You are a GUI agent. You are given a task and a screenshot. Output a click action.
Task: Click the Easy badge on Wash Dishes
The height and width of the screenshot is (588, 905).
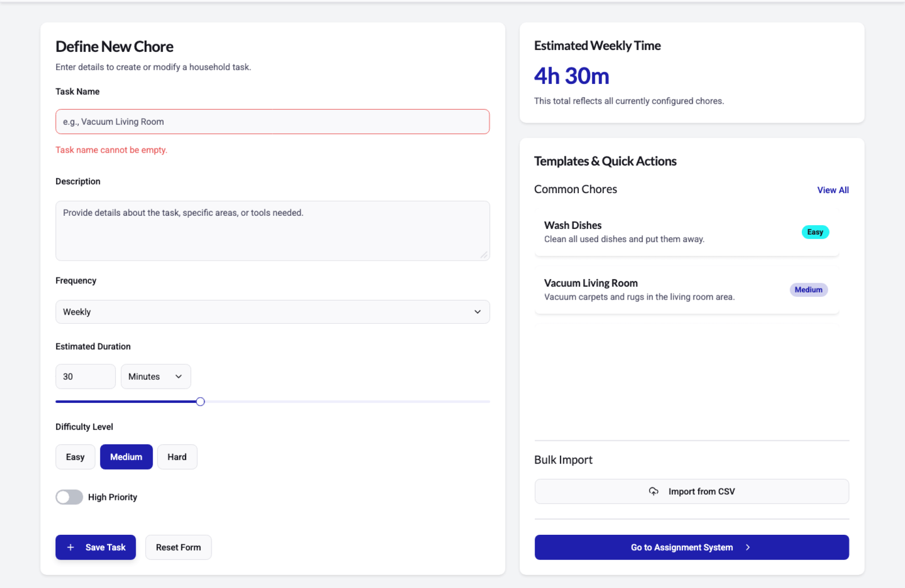(x=814, y=232)
